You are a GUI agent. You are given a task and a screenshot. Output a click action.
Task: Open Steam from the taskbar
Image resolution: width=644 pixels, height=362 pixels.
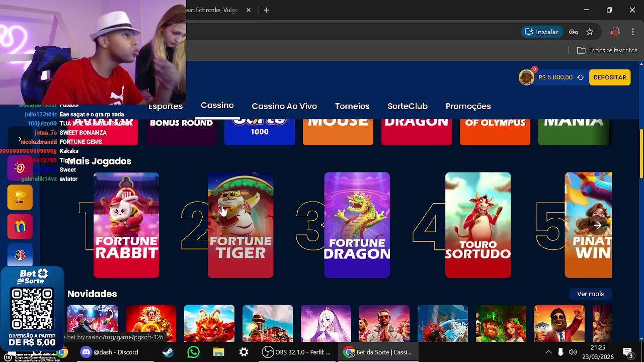point(168,352)
